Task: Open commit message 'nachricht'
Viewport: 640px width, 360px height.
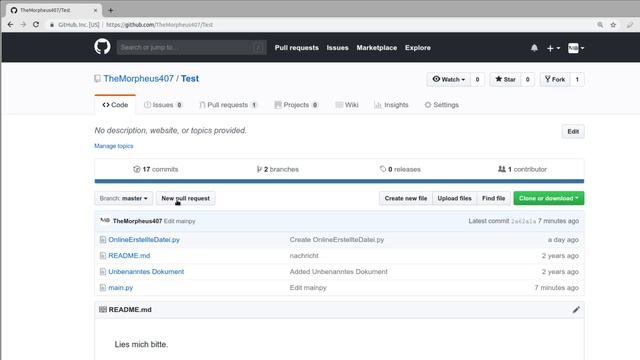Action: tap(304, 256)
